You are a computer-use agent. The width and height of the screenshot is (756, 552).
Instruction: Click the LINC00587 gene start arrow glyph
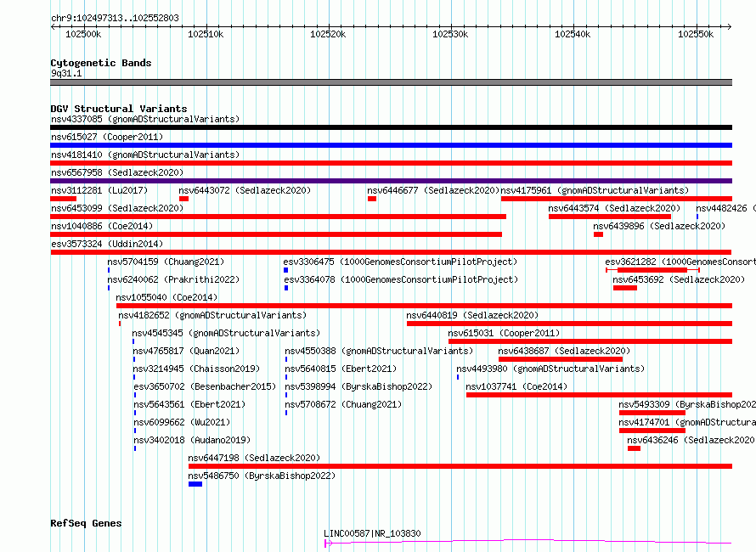tap(329, 544)
